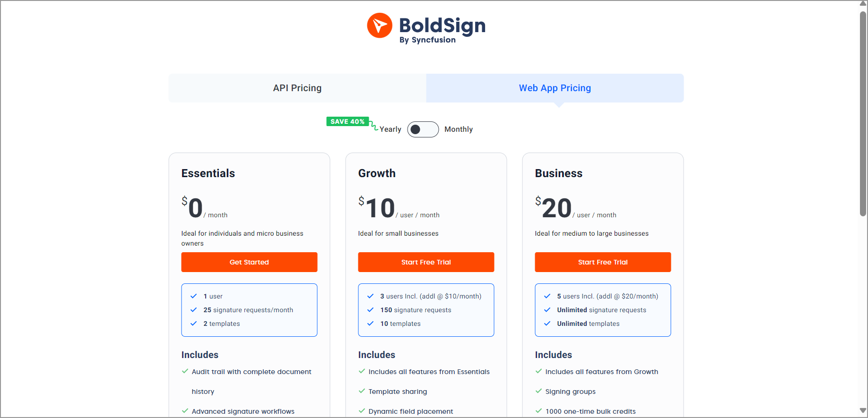868x418 pixels.
Task: Click the scrollbar up arrow
Action: point(863,3)
